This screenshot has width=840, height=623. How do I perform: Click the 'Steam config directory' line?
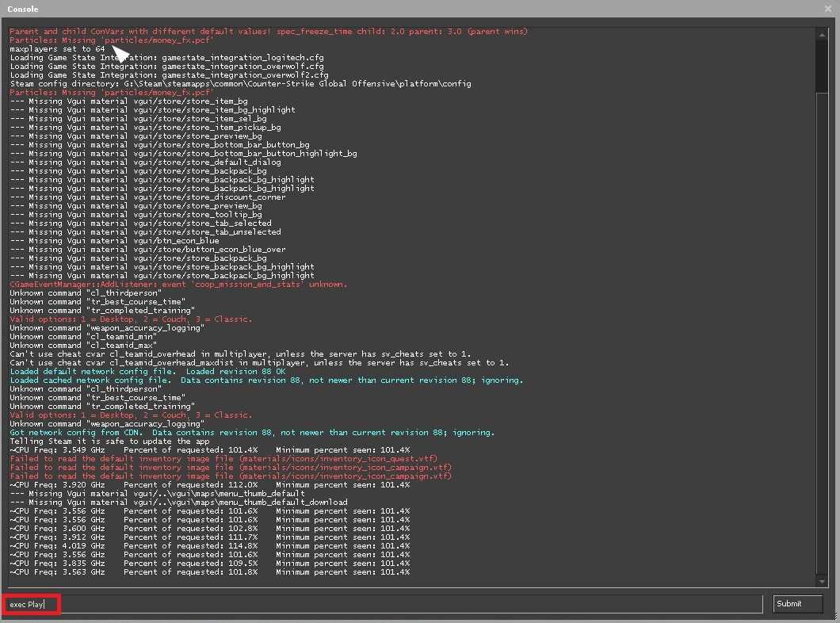click(x=241, y=83)
